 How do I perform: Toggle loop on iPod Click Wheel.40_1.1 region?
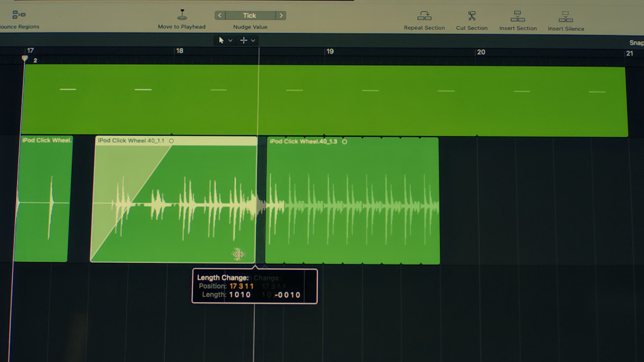click(171, 141)
